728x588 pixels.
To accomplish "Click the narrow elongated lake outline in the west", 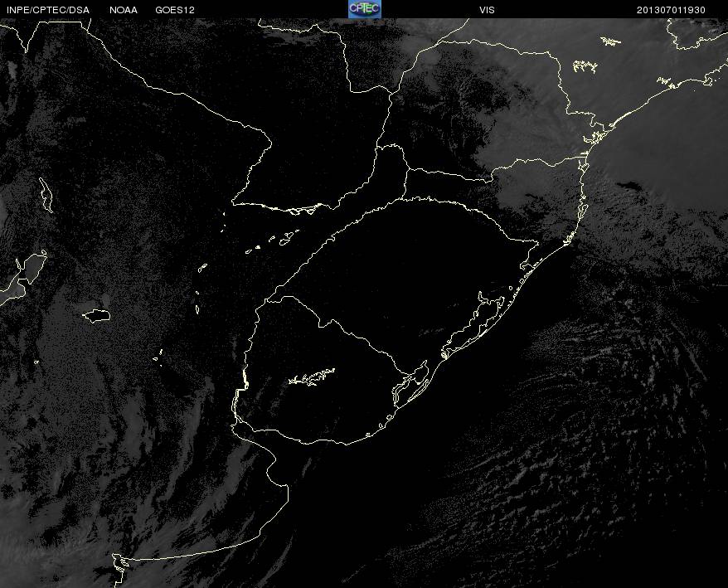I will pyautogui.click(x=46, y=195).
